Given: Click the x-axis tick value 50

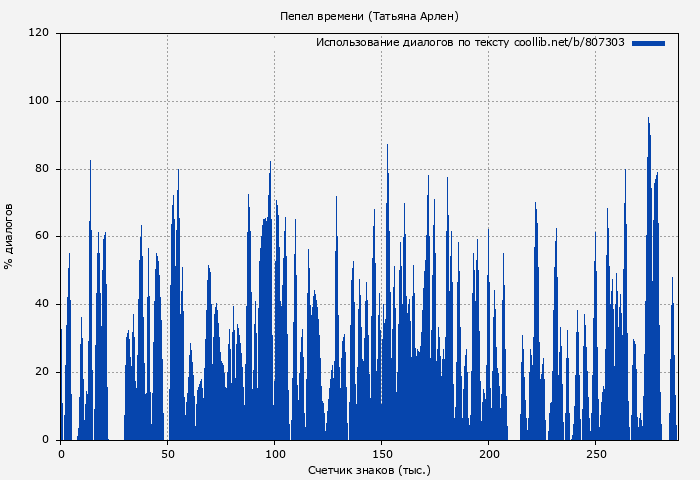Looking at the screenshot, I should [x=168, y=453].
